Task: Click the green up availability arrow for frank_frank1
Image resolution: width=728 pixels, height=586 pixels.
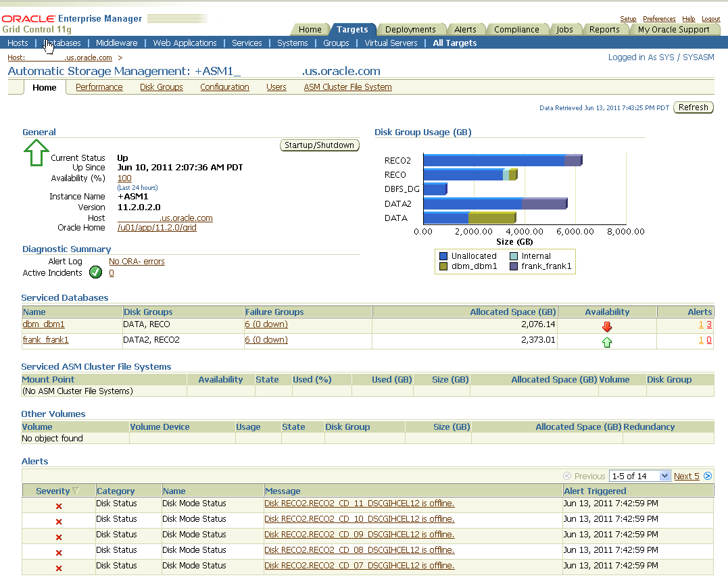Action: 606,342
